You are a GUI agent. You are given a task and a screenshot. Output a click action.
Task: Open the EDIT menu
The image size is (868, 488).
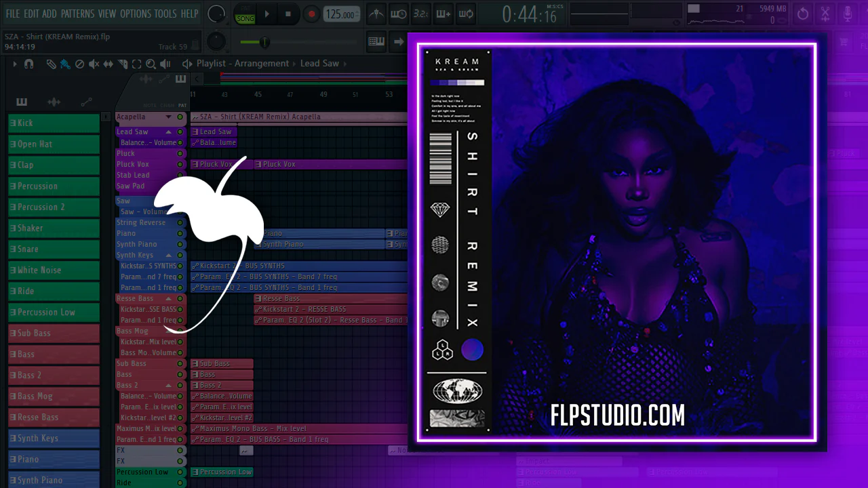point(32,14)
